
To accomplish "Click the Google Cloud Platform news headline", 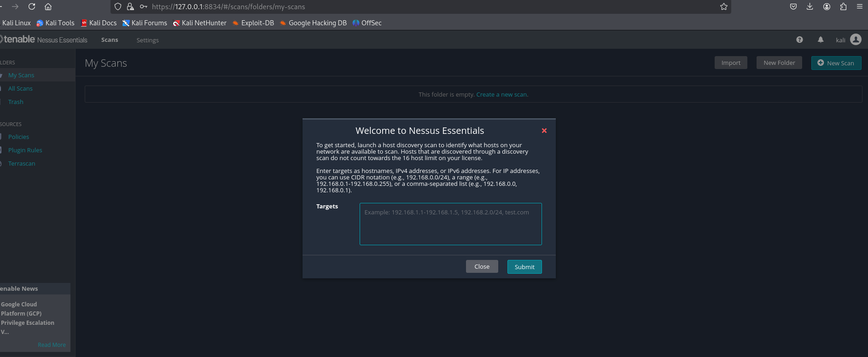I will (28, 318).
